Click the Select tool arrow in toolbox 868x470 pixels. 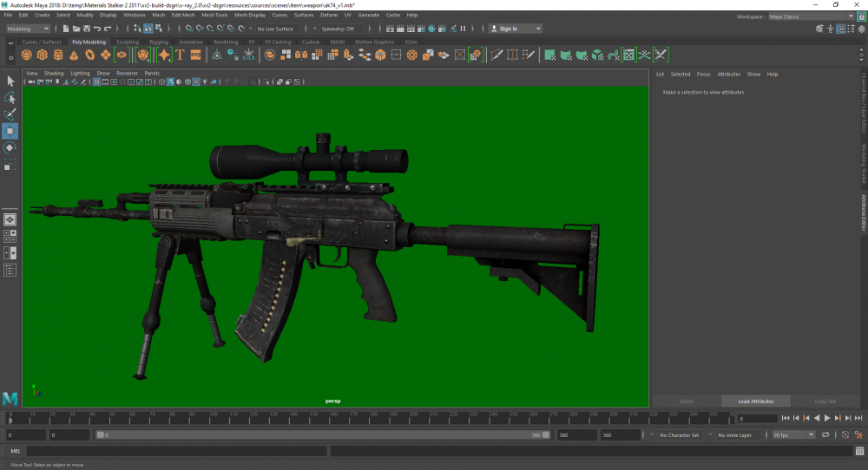pyautogui.click(x=10, y=81)
